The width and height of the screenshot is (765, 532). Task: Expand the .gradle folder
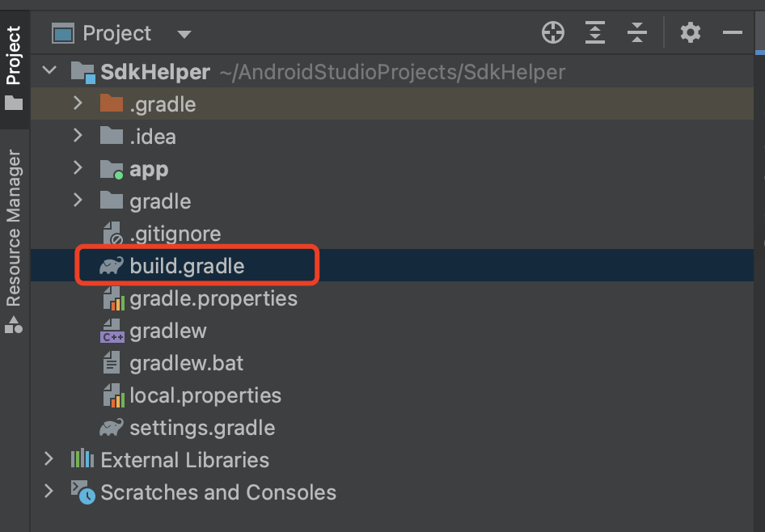(78, 103)
